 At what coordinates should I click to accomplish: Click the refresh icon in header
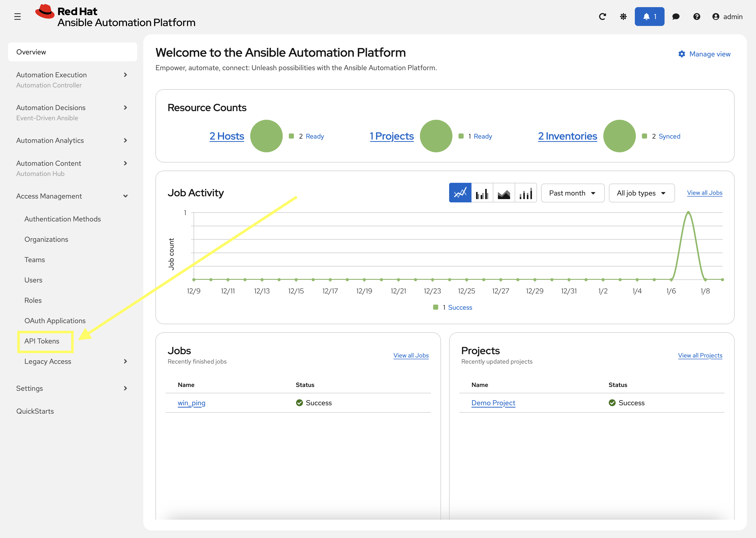(x=602, y=17)
